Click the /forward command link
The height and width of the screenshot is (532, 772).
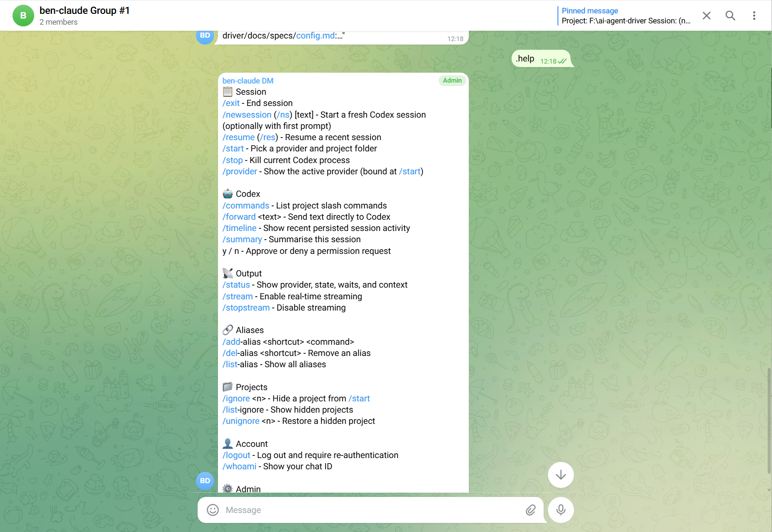click(x=239, y=217)
